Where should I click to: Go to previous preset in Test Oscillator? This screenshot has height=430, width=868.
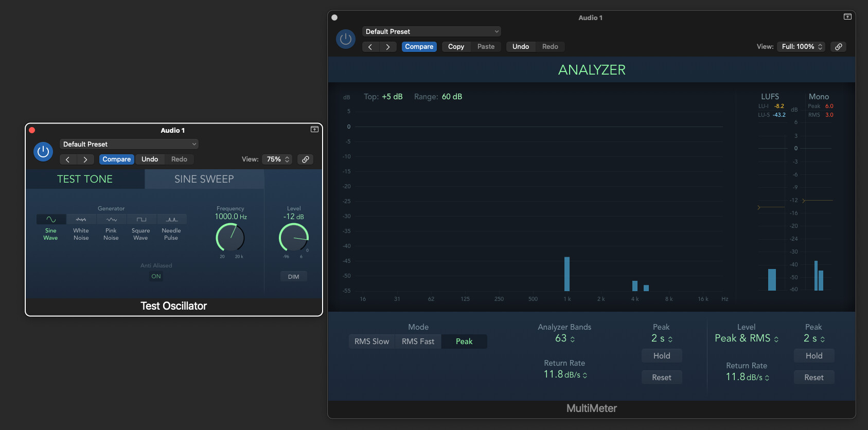click(x=67, y=159)
